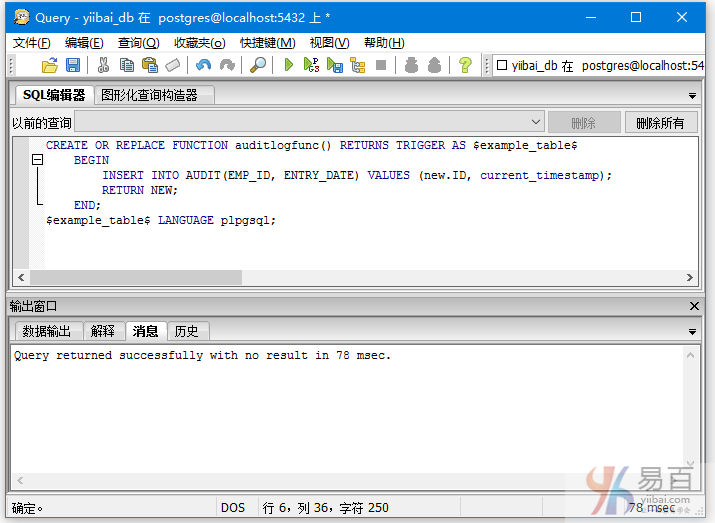This screenshot has height=523, width=715.
Task: Close the 输出窗口 output pane
Action: tap(695, 306)
